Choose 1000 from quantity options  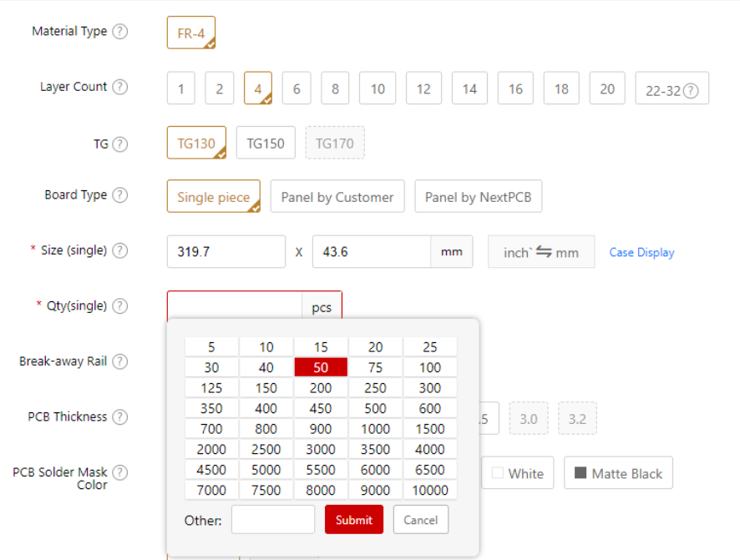(x=375, y=429)
